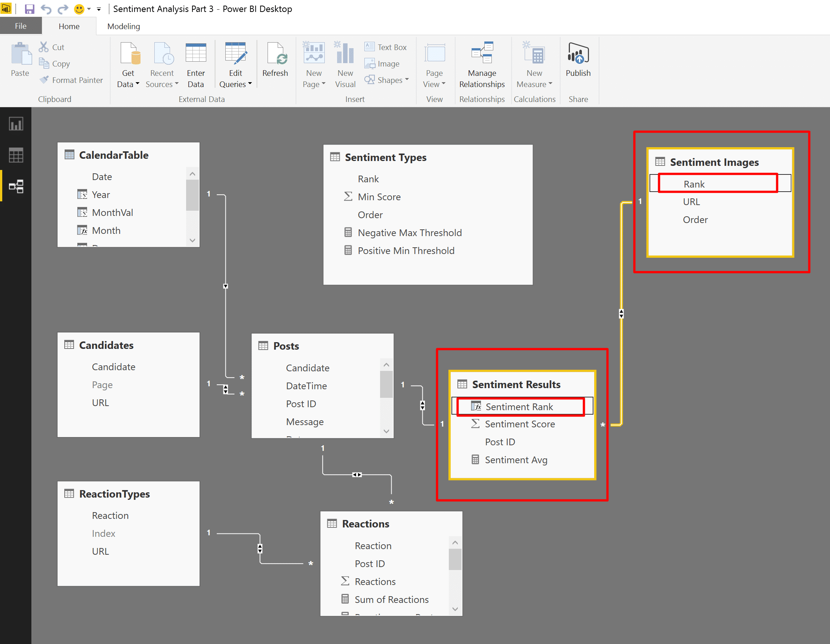Switch to Data view in left sidebar
This screenshot has width=830, height=644.
click(x=16, y=155)
